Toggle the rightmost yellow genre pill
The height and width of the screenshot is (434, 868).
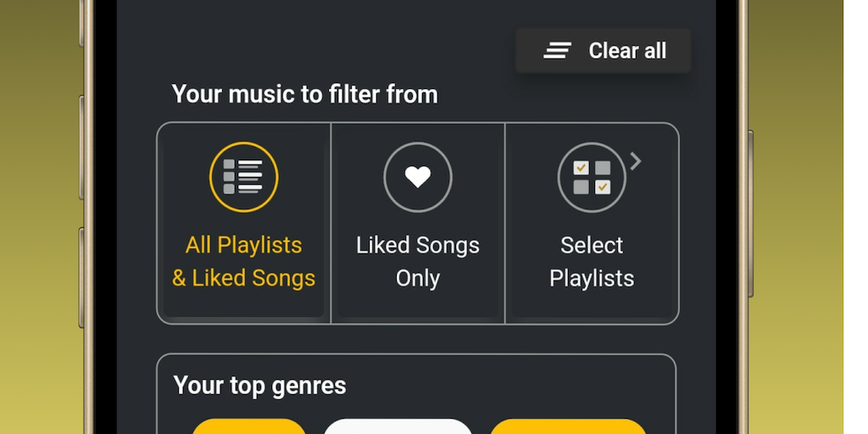pyautogui.click(x=568, y=426)
